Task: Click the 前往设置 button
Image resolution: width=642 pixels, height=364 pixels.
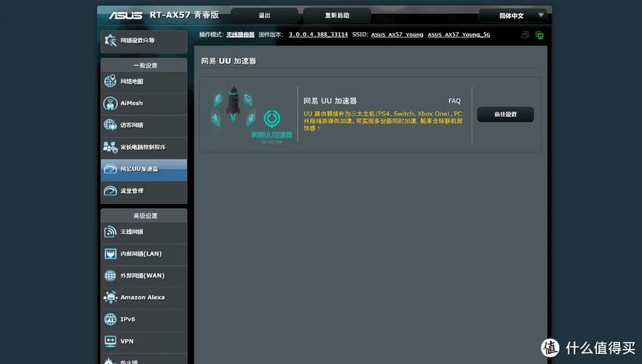Action: click(x=505, y=114)
